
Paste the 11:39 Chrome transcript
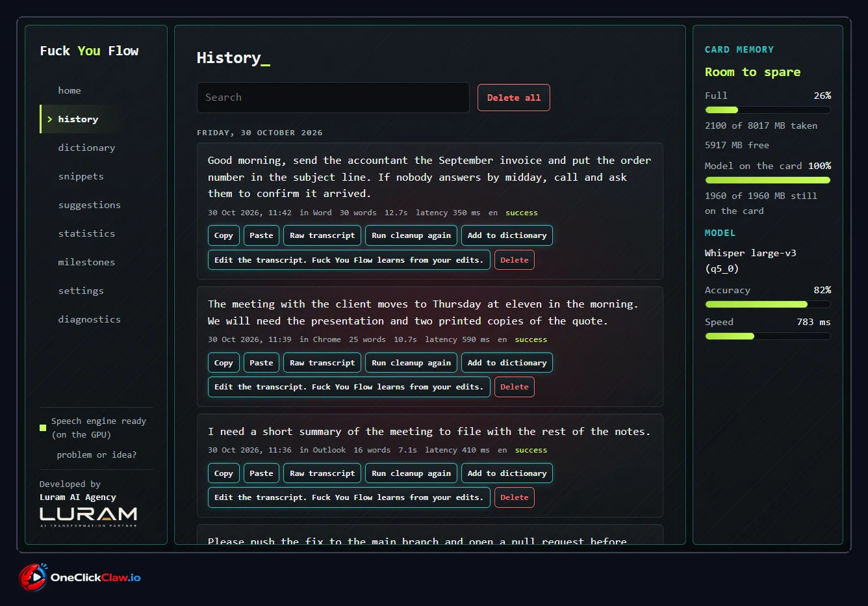(x=261, y=363)
